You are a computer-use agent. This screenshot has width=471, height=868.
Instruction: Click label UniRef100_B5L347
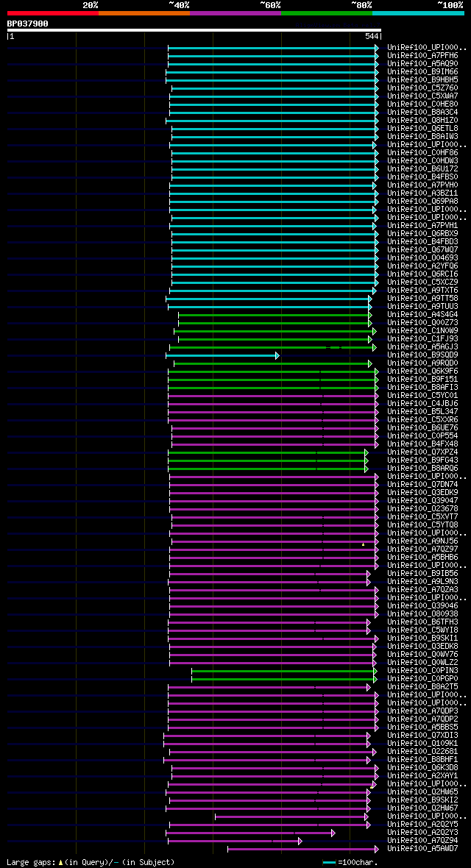[422, 412]
